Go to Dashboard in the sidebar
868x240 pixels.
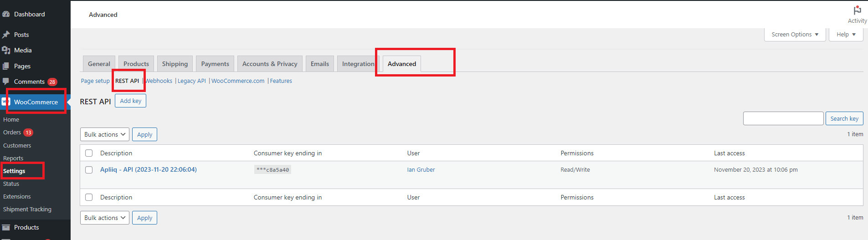click(x=29, y=14)
